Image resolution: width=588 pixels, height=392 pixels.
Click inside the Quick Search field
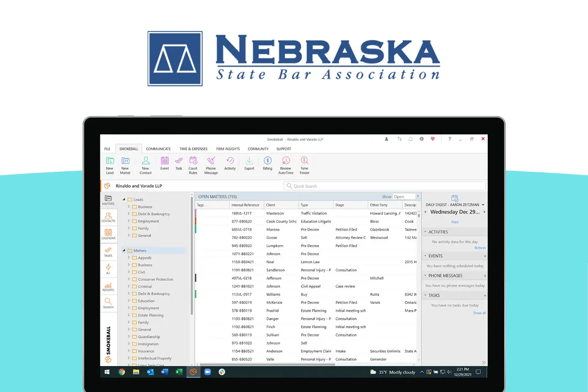pyautogui.click(x=331, y=186)
